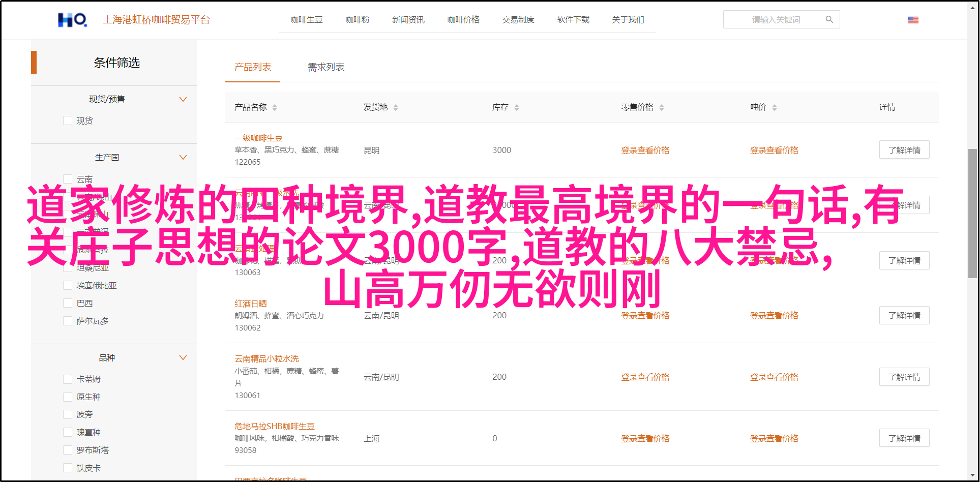Collapse the 现货/预售 filter section
The height and width of the screenshot is (483, 980).
click(x=183, y=99)
